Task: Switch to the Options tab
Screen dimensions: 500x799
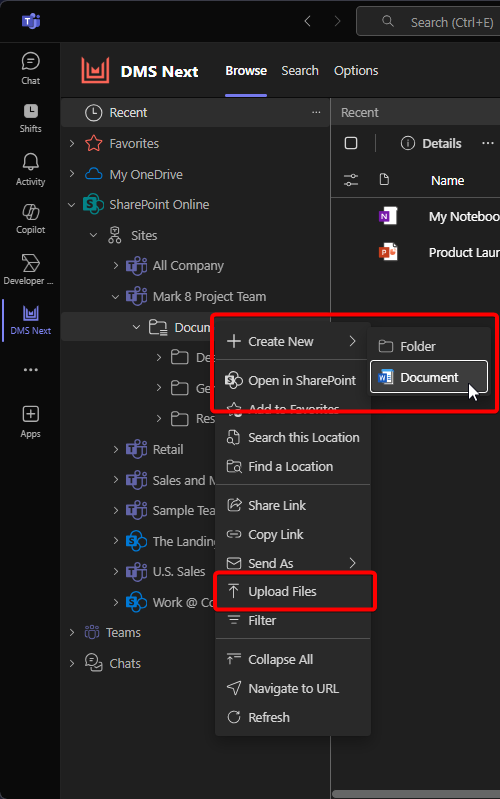Action: [x=356, y=70]
